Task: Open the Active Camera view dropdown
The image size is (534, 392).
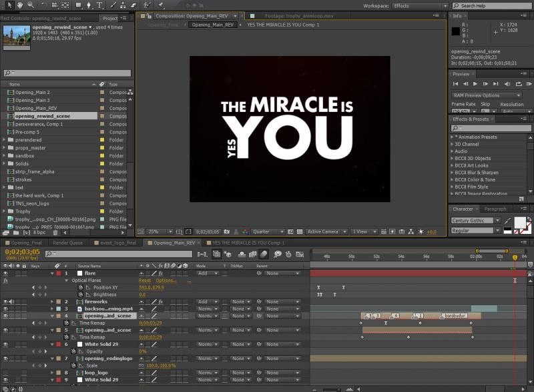Action: (326, 232)
